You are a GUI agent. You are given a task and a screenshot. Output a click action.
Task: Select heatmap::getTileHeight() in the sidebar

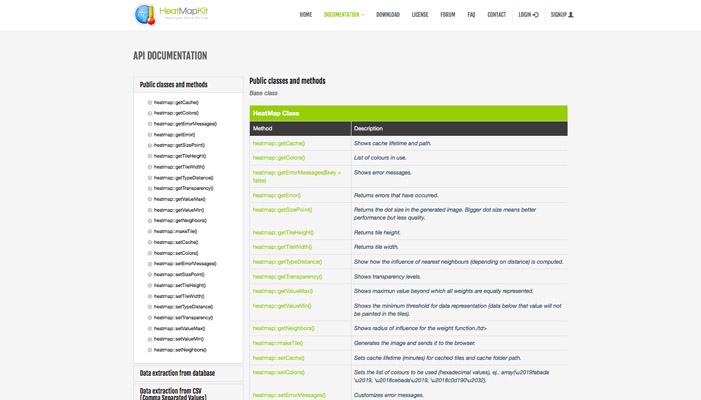point(180,156)
